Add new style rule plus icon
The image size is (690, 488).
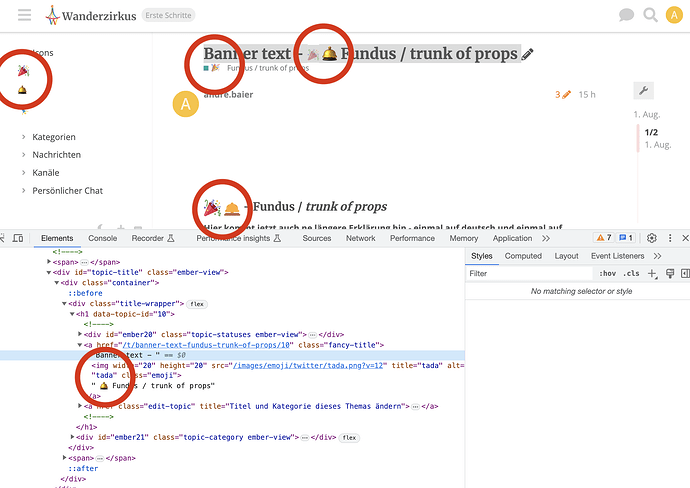pyautogui.click(x=652, y=274)
